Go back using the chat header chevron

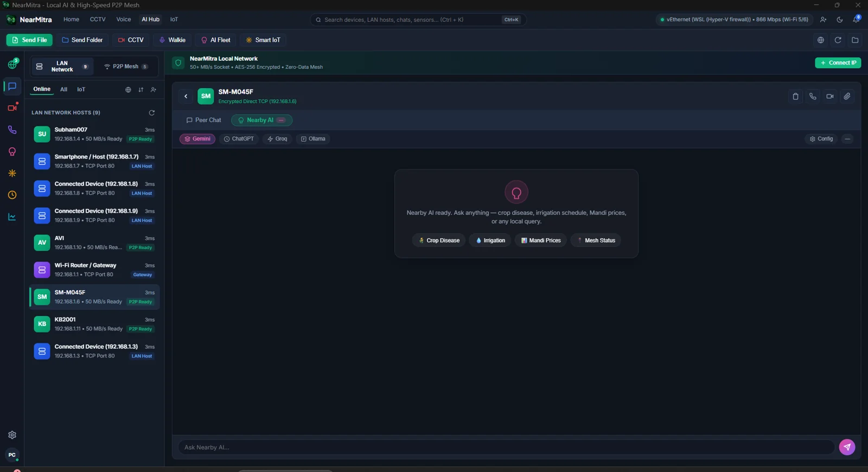pos(186,97)
